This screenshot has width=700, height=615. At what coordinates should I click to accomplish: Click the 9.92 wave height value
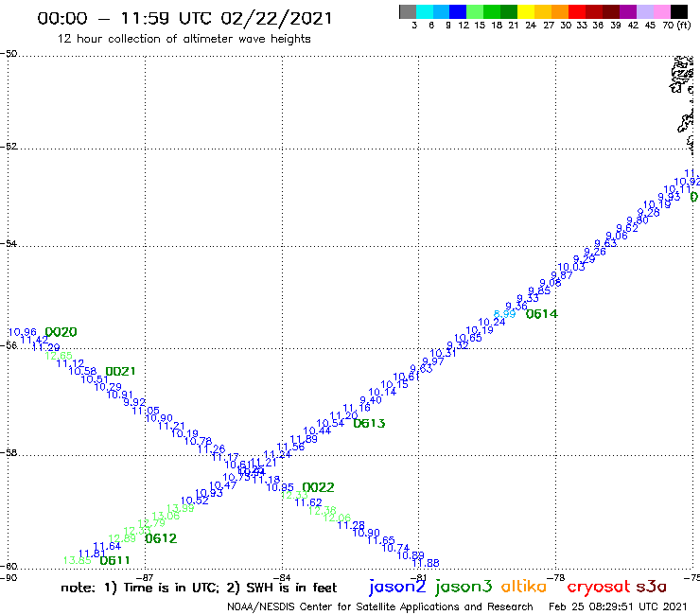[x=134, y=402]
